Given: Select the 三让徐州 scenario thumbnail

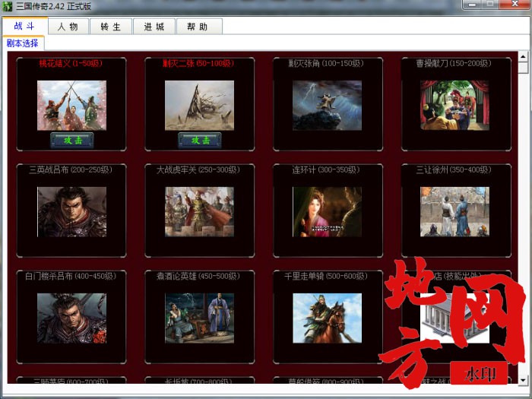Looking at the screenshot, I should [454, 212].
